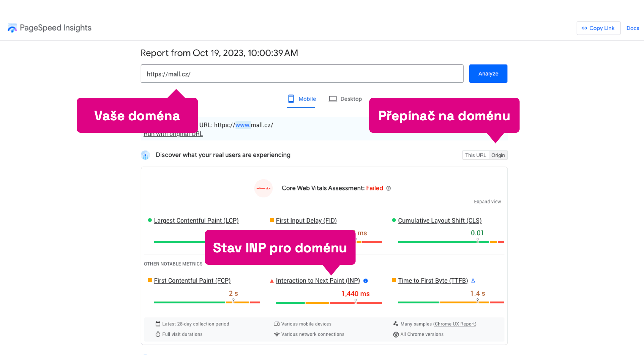Screen dimensions: 644x362
Task: Click the question mark next to Failed status
Action: pyautogui.click(x=388, y=188)
